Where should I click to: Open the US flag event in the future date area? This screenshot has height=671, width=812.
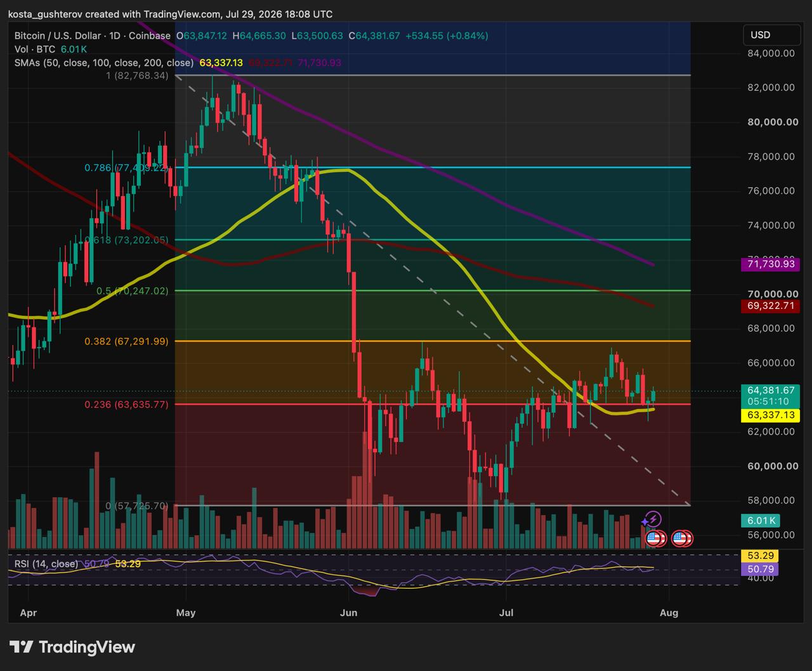click(x=681, y=539)
